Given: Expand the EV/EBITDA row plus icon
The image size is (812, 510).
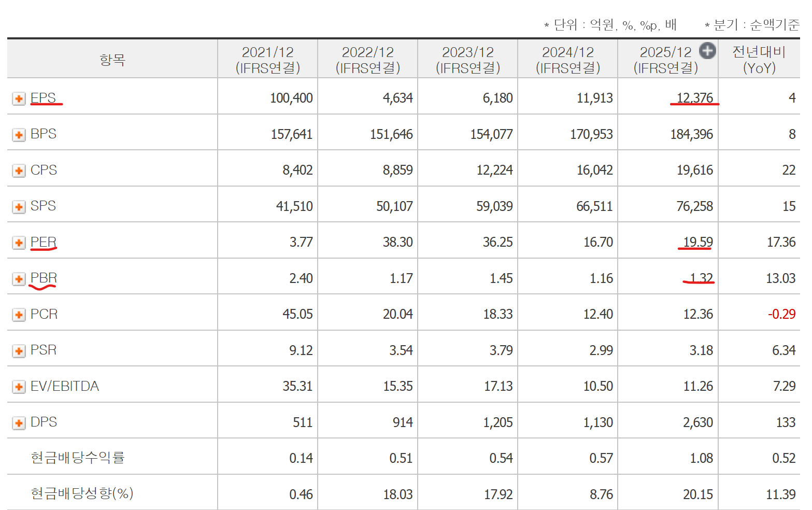Looking at the screenshot, I should (x=19, y=387).
